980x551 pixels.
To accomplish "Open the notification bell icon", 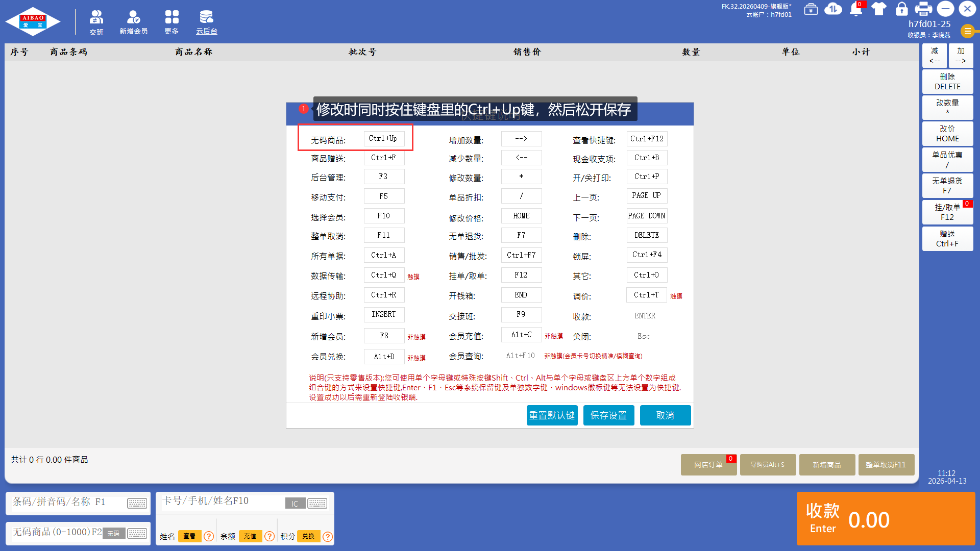I will (856, 9).
